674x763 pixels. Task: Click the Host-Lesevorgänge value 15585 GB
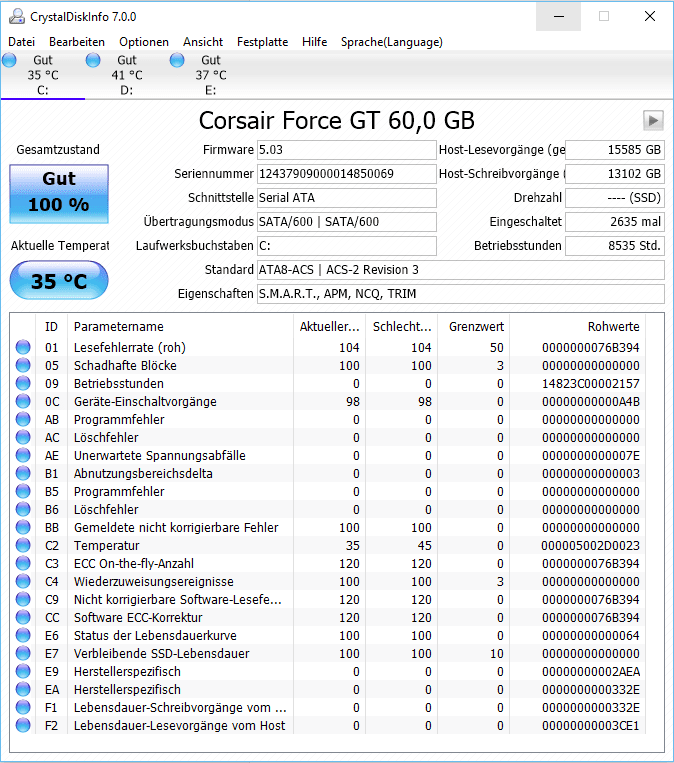615,150
